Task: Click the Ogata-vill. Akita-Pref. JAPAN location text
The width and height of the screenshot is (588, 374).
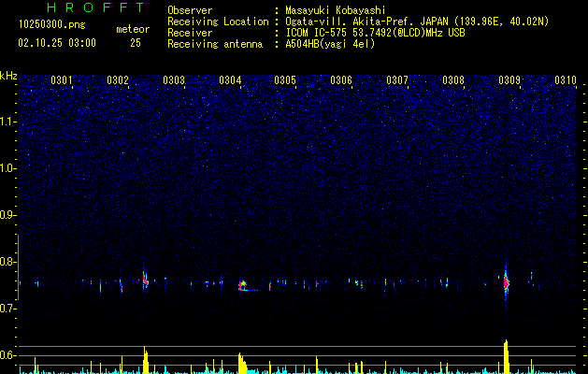Action: coord(417,22)
